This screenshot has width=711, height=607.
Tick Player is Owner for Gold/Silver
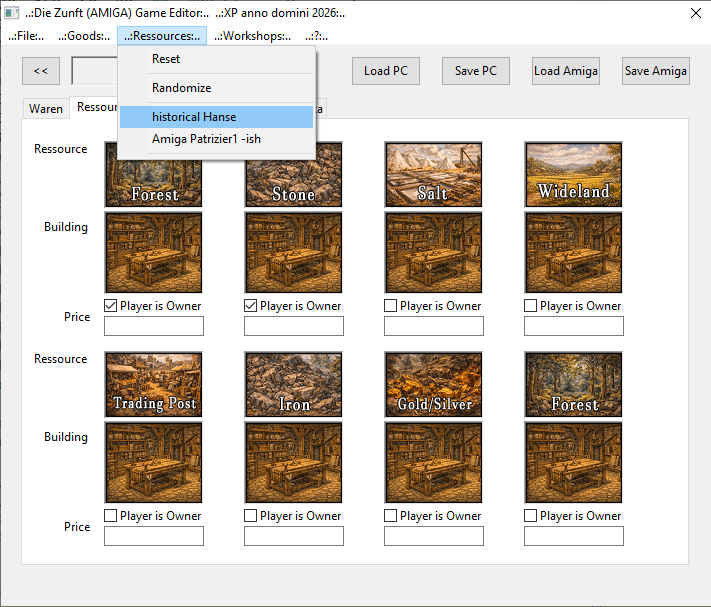click(x=392, y=516)
